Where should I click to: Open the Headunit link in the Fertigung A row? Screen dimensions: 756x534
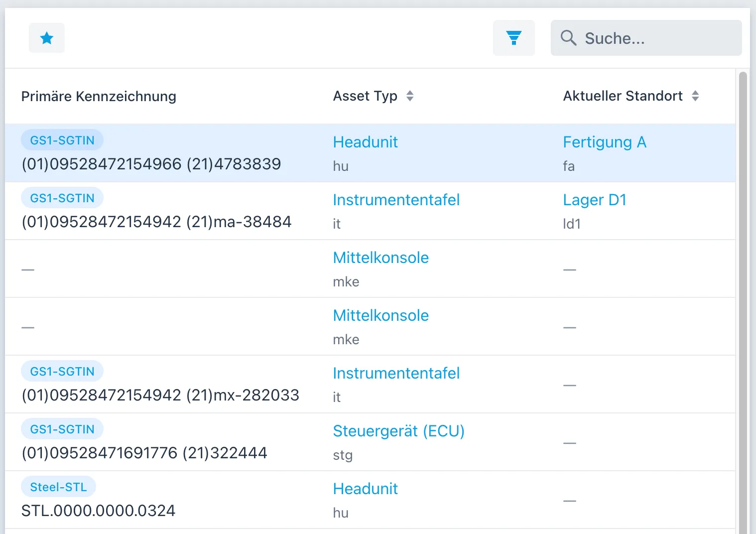[365, 142]
